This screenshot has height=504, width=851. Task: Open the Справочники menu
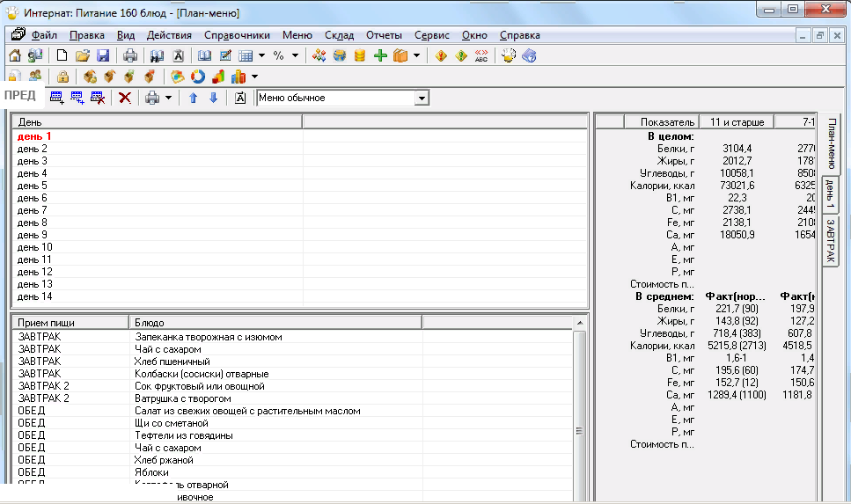pos(237,35)
